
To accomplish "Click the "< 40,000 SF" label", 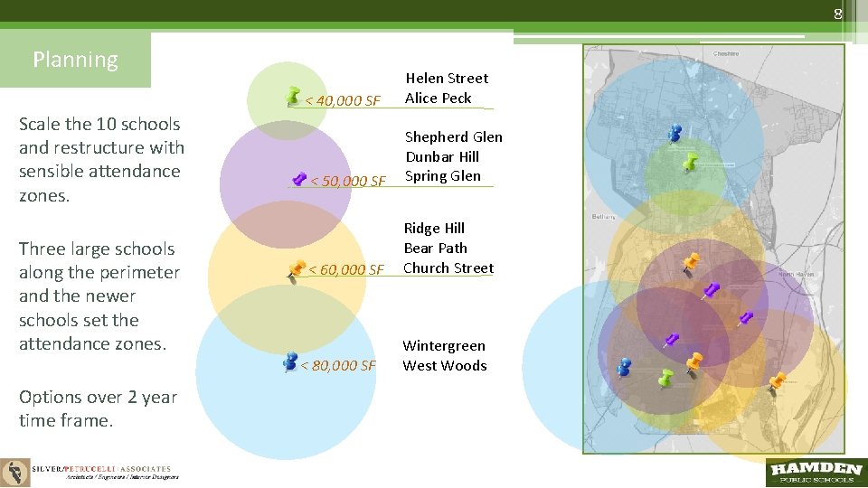I will (342, 100).
